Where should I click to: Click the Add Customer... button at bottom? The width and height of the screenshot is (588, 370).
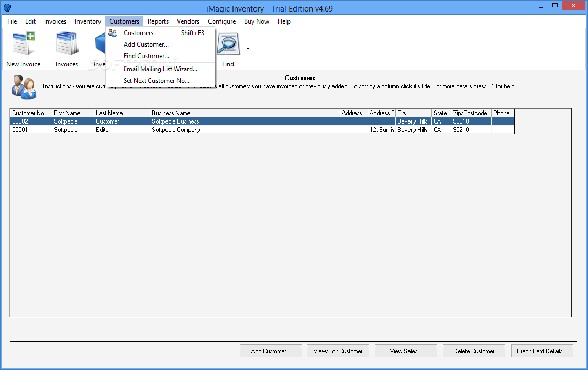tap(271, 351)
